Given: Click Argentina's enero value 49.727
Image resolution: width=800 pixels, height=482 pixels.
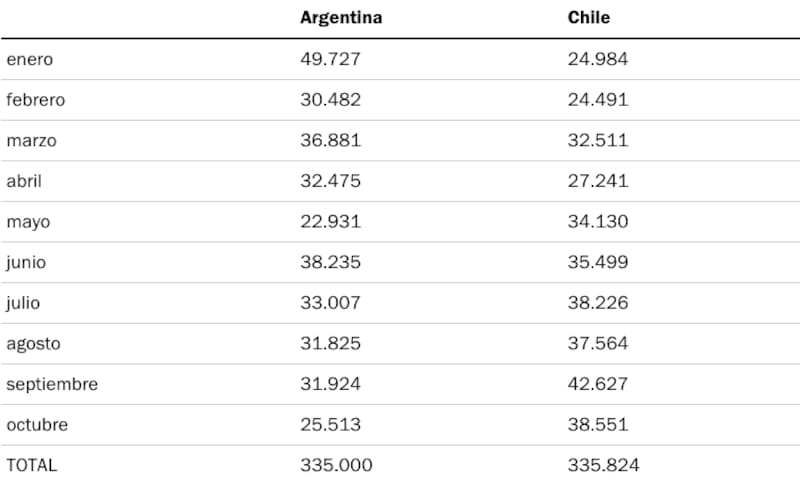Looking at the screenshot, I should click(330, 59).
